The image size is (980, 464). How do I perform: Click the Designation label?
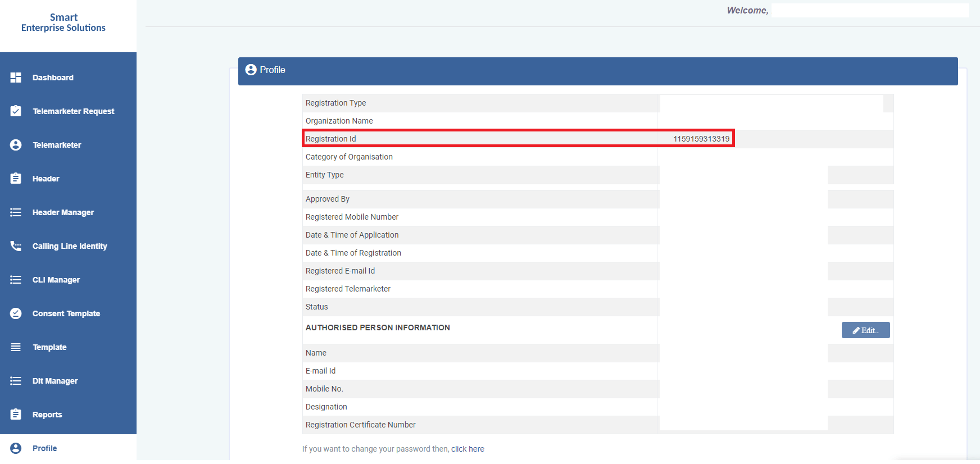(326, 407)
